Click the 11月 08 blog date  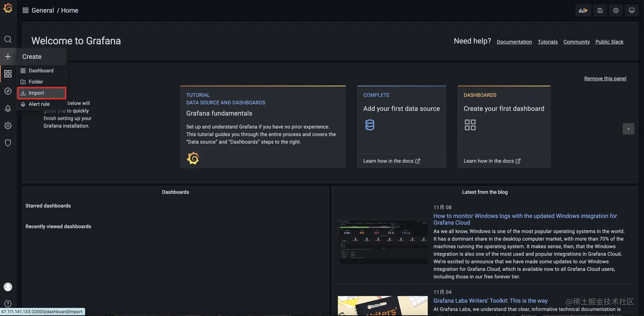(x=443, y=207)
